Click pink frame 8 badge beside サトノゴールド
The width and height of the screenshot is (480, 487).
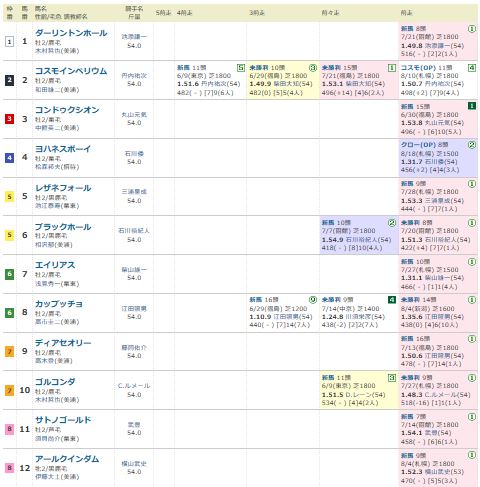pos(9,429)
